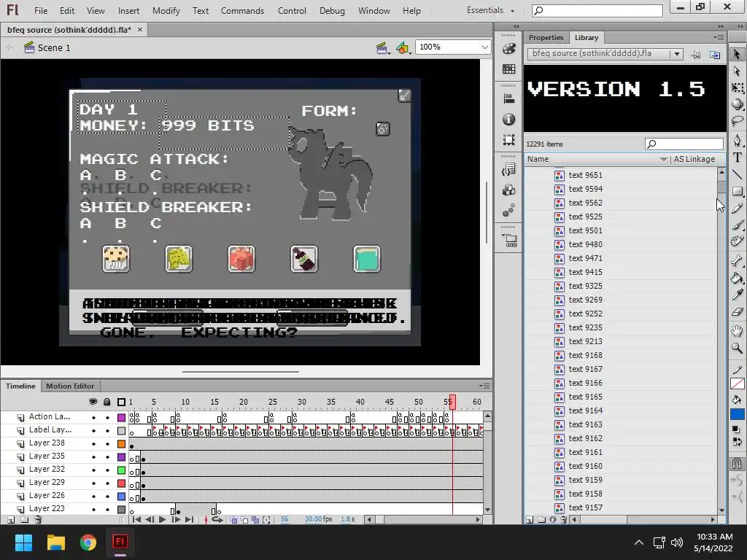Screen dimensions: 747x560
Task: Hide all layers with eye header
Action: pos(93,402)
